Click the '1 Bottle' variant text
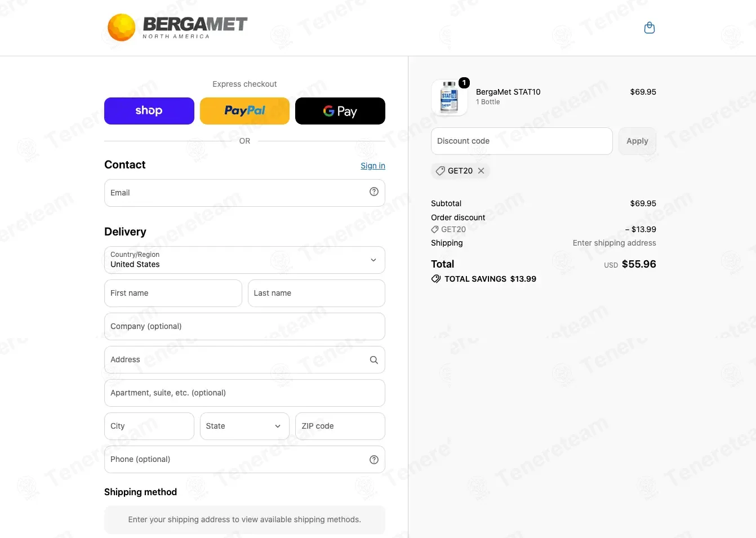This screenshot has height=538, width=756. (x=488, y=102)
